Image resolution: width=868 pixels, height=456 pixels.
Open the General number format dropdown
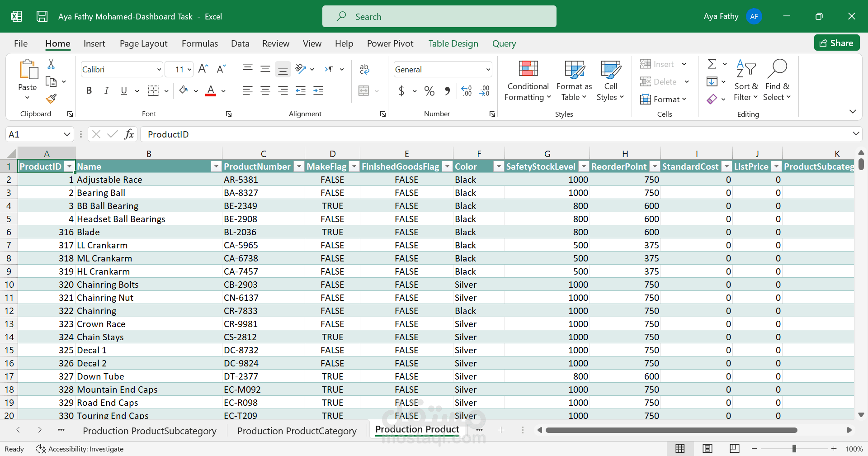(x=488, y=70)
